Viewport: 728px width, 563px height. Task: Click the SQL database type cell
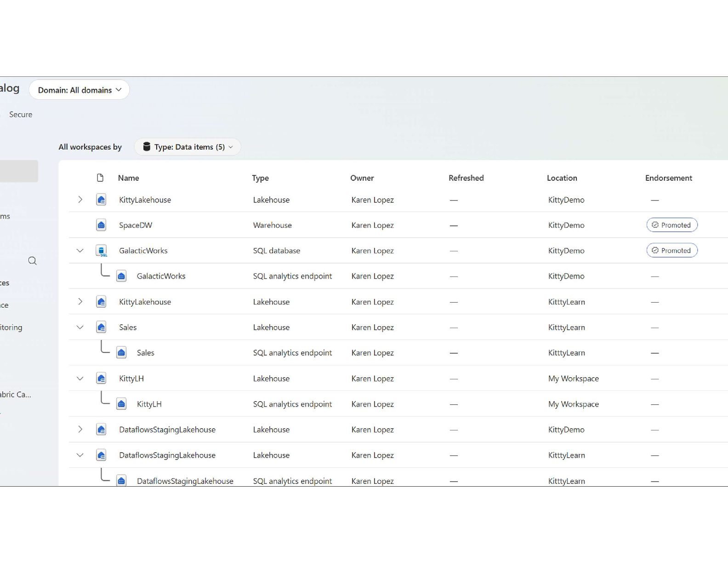[x=277, y=251]
